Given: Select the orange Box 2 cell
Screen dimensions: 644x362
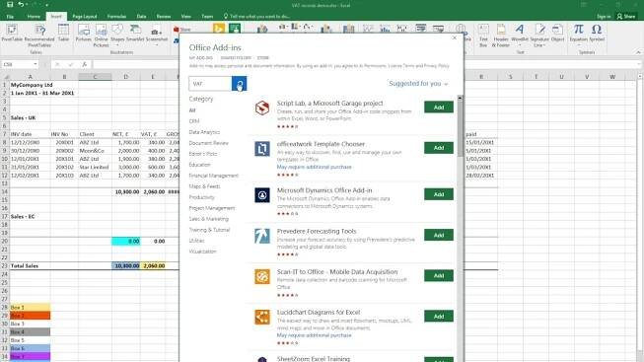Looking at the screenshot, I should (30, 316).
